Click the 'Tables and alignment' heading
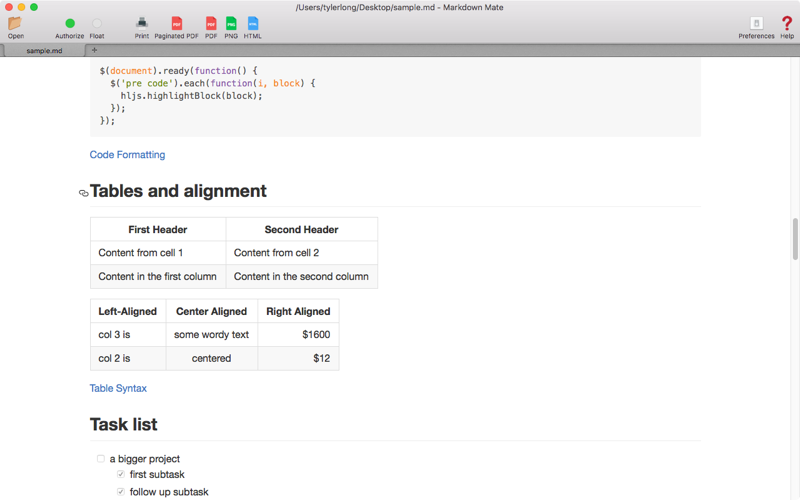Image resolution: width=800 pixels, height=500 pixels. coord(178,191)
